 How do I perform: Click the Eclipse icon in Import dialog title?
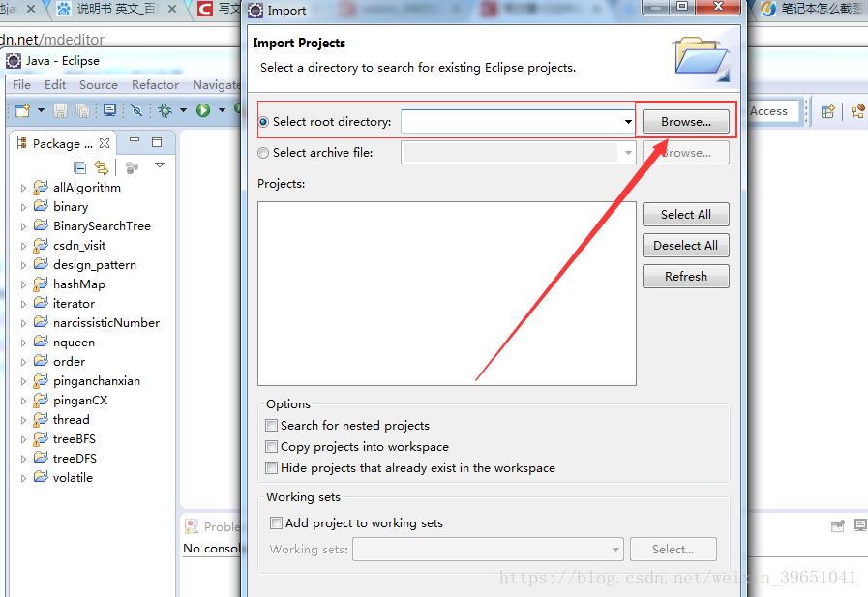255,10
